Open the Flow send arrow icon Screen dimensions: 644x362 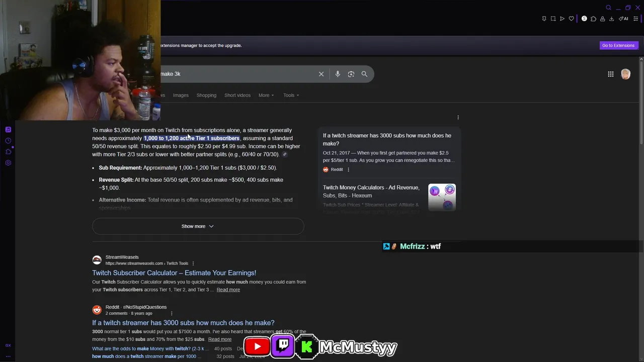(562, 19)
